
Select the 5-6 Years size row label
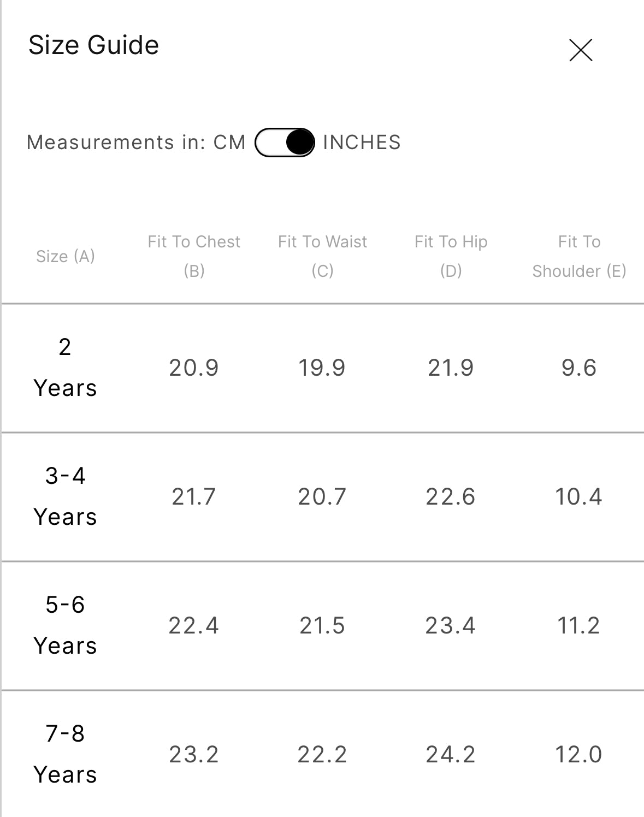[x=65, y=625]
